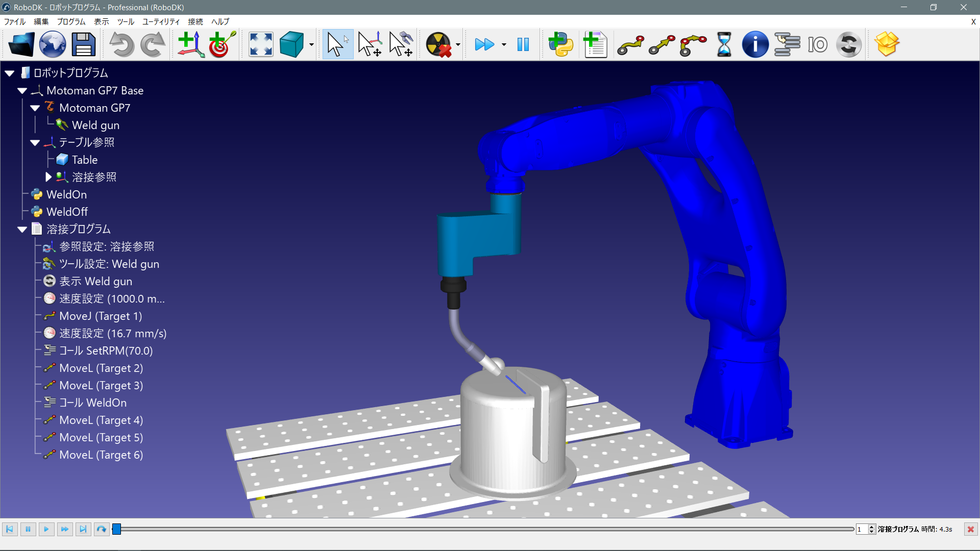Select the isometric view cube icon
The height and width of the screenshot is (551, 980).
(x=292, y=44)
